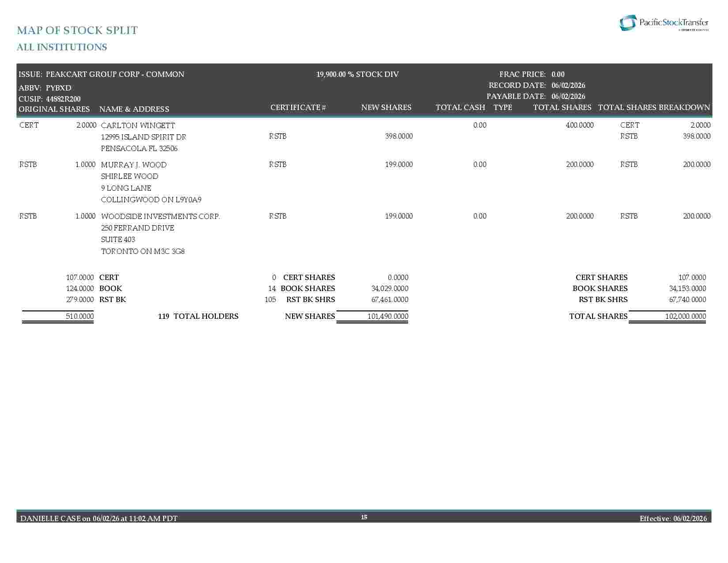Click the '19,900.00 % STOCK DIV' header text
Viewport: 728px width, 563px height.
pyautogui.click(x=357, y=74)
